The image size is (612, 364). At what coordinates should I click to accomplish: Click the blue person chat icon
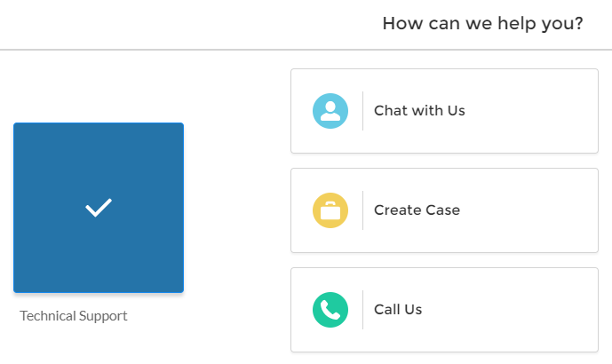(330, 111)
